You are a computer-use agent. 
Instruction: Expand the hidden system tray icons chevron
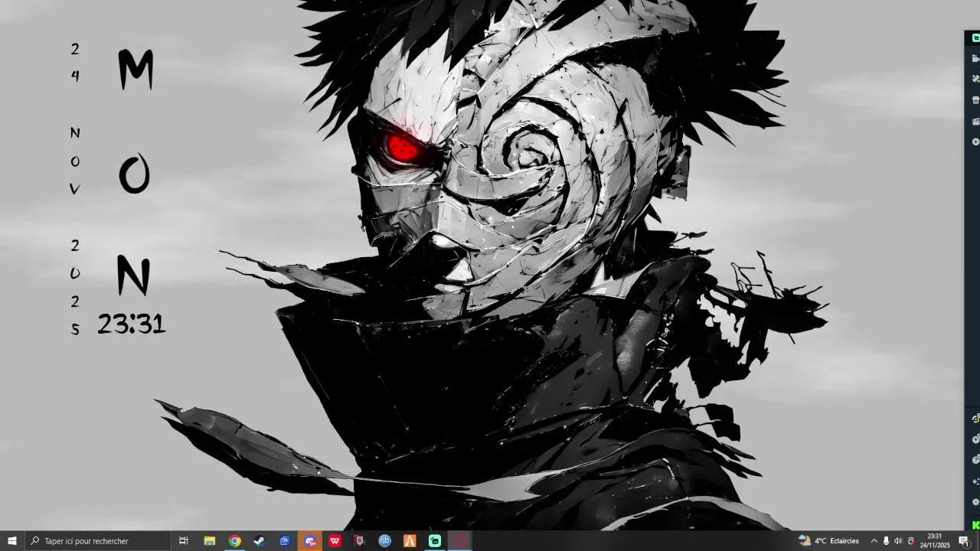(874, 541)
